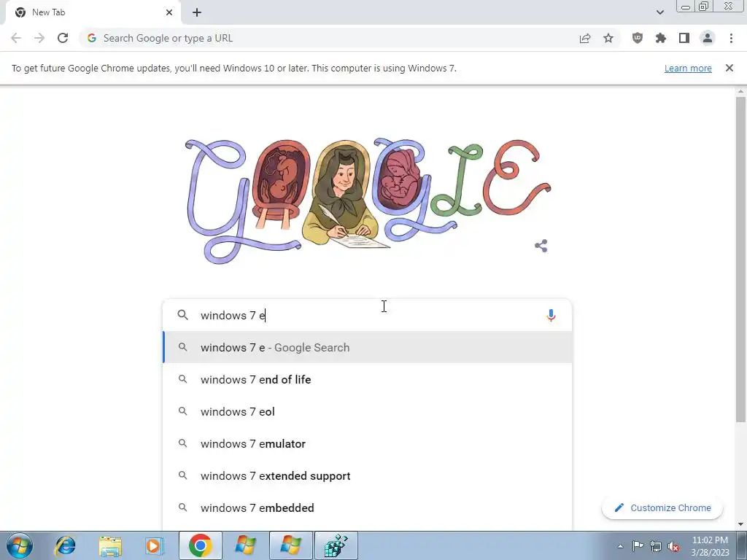Open the taskbar clock showing 11:02 PM

[x=710, y=546]
